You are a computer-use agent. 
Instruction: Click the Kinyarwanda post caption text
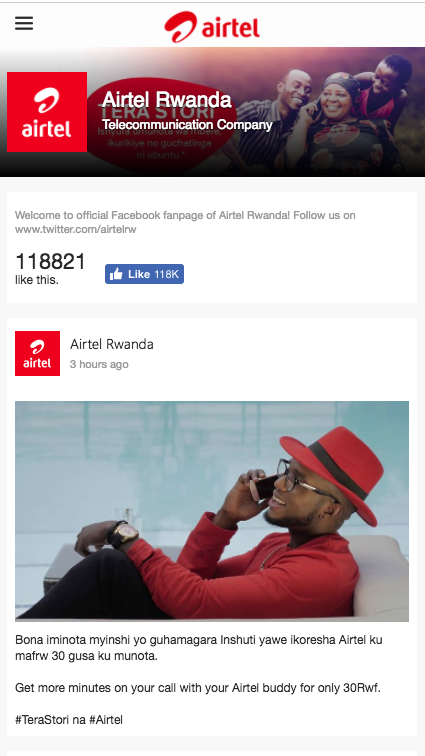pos(199,648)
